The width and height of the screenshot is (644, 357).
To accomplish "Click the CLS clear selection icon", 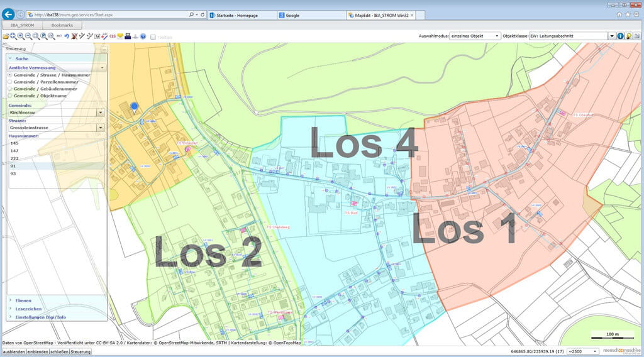I will 112,36.
